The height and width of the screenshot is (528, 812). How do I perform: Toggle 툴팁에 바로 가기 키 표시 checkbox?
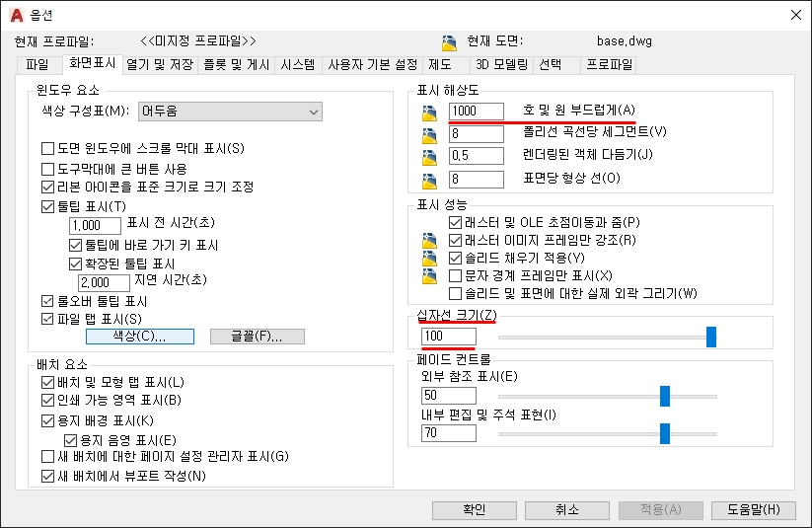point(76,245)
